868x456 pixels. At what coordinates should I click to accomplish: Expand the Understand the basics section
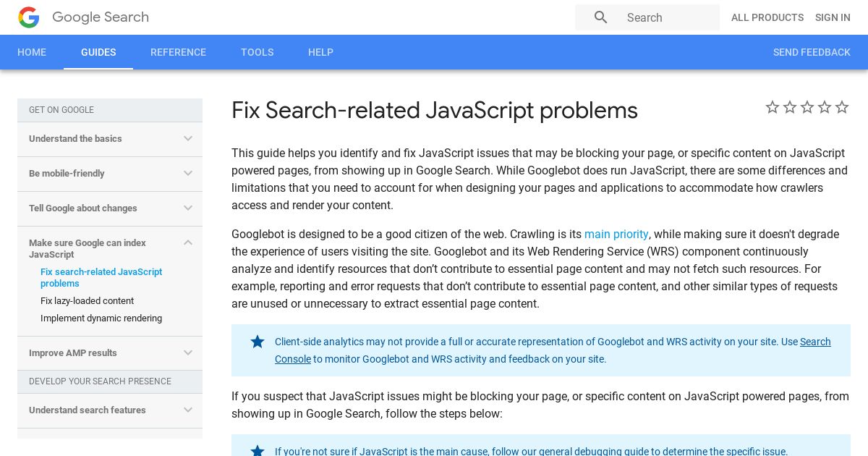[x=110, y=139]
